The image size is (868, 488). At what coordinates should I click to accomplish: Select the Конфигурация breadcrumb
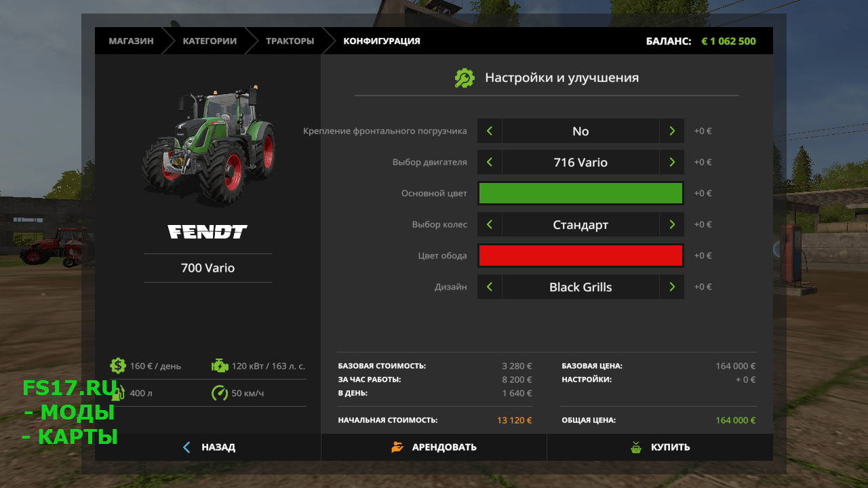point(382,41)
